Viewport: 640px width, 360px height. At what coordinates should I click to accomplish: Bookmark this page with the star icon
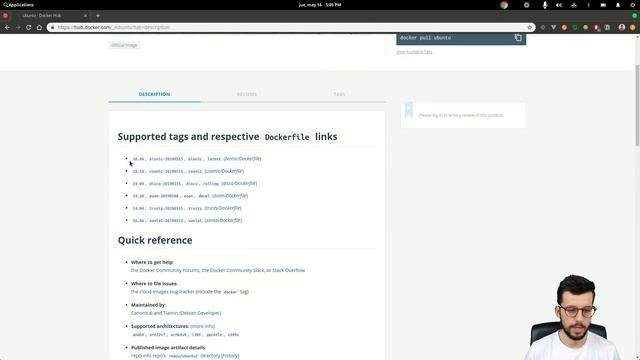(530, 27)
